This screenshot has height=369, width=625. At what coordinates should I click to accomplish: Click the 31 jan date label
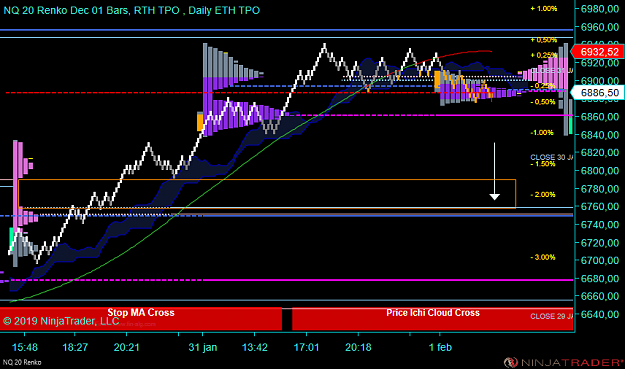pos(203,347)
